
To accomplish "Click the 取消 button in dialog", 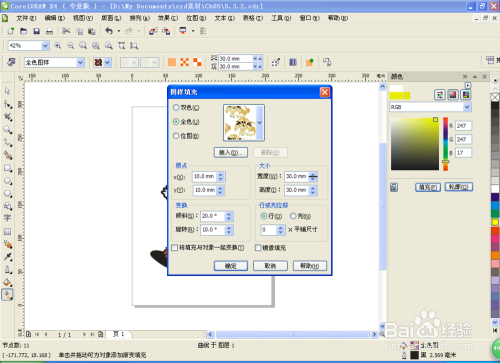I will [270, 266].
